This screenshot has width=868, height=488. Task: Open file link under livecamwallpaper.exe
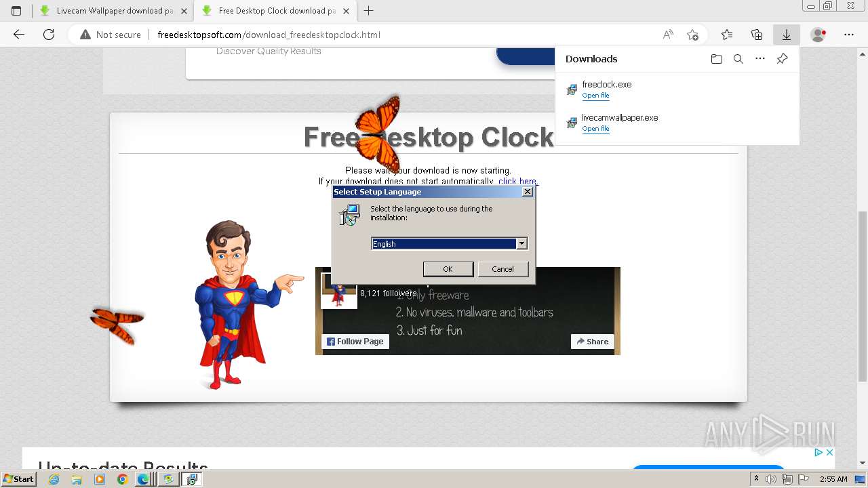(x=595, y=129)
